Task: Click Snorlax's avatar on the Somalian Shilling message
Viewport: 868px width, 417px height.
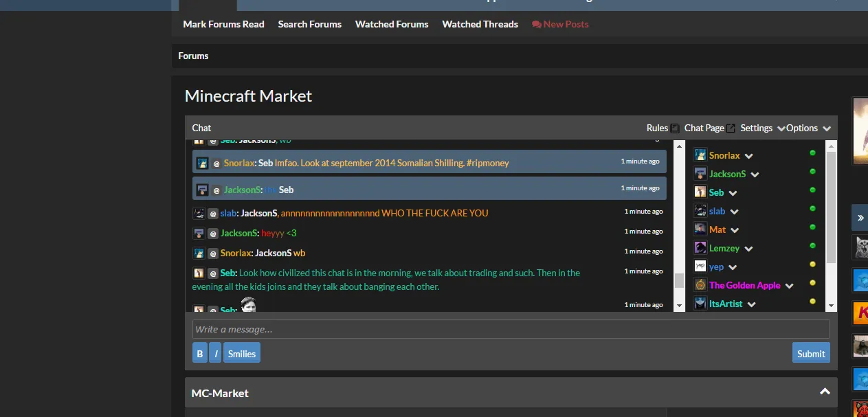Action: pyautogui.click(x=202, y=164)
